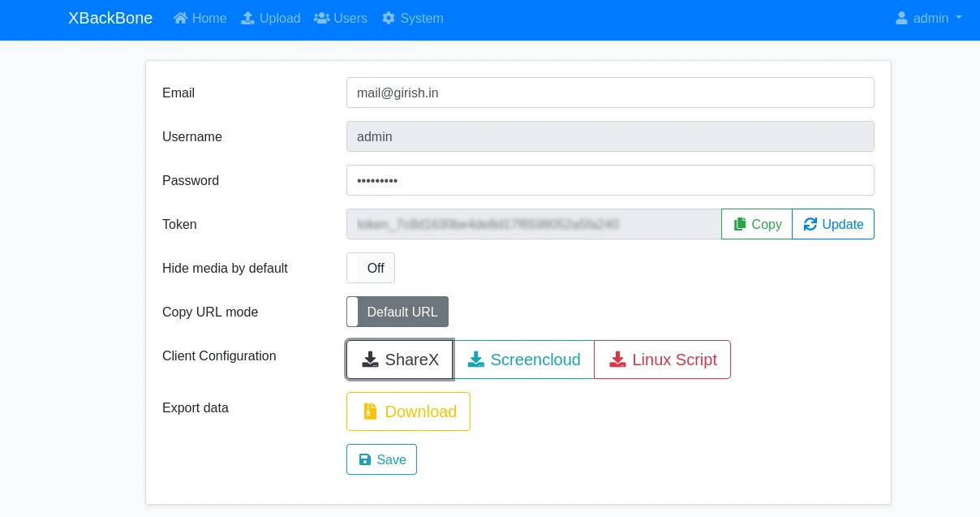The height and width of the screenshot is (517, 980).
Task: Click the clipboard icon on the Copy button
Action: pyautogui.click(x=739, y=224)
